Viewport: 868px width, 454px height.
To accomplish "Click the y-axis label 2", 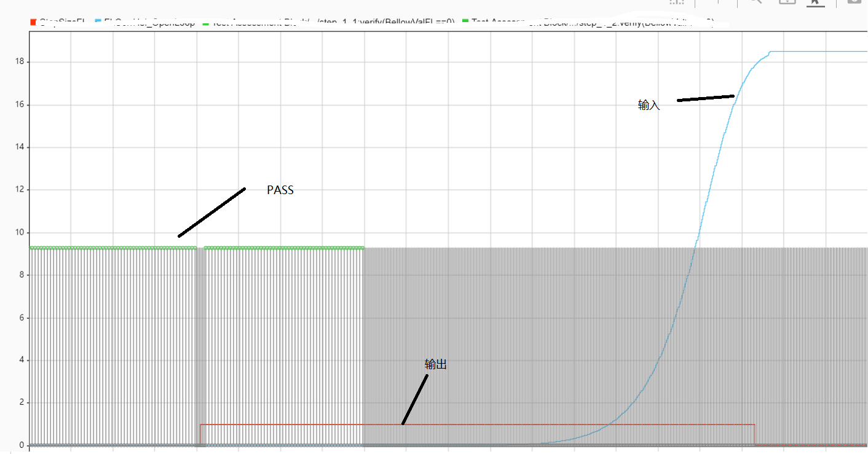I will tap(21, 403).
